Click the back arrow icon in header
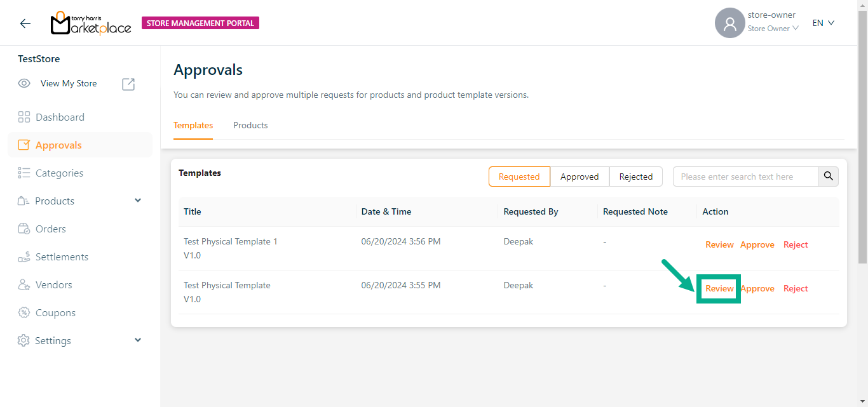868x407 pixels. [x=25, y=23]
